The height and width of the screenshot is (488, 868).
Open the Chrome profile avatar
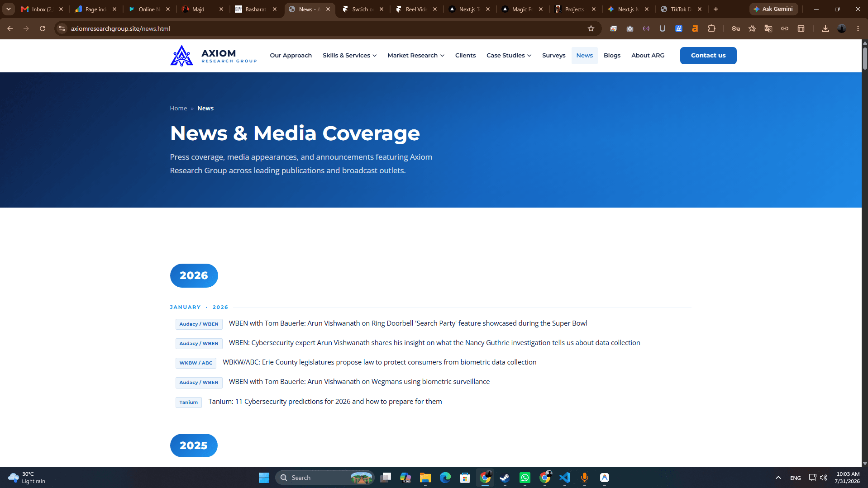coord(842,28)
